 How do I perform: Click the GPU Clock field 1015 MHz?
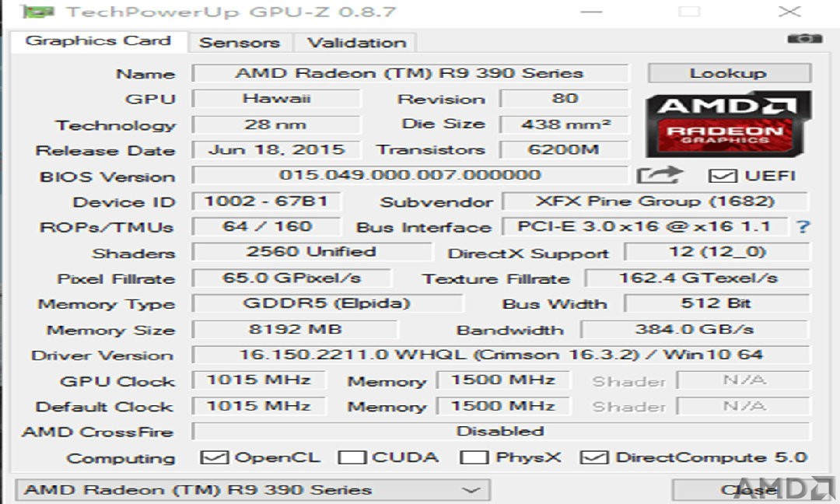click(259, 380)
